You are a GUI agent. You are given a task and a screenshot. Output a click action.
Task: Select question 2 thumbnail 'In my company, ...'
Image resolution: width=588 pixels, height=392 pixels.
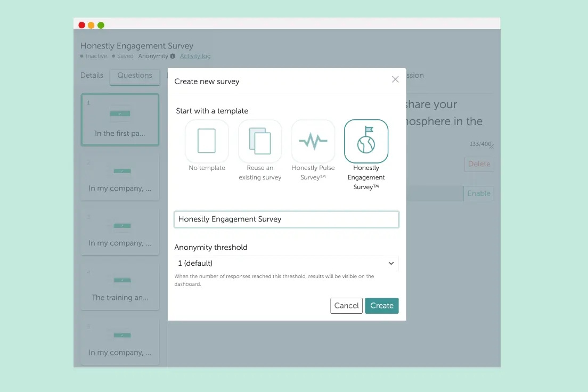click(120, 177)
